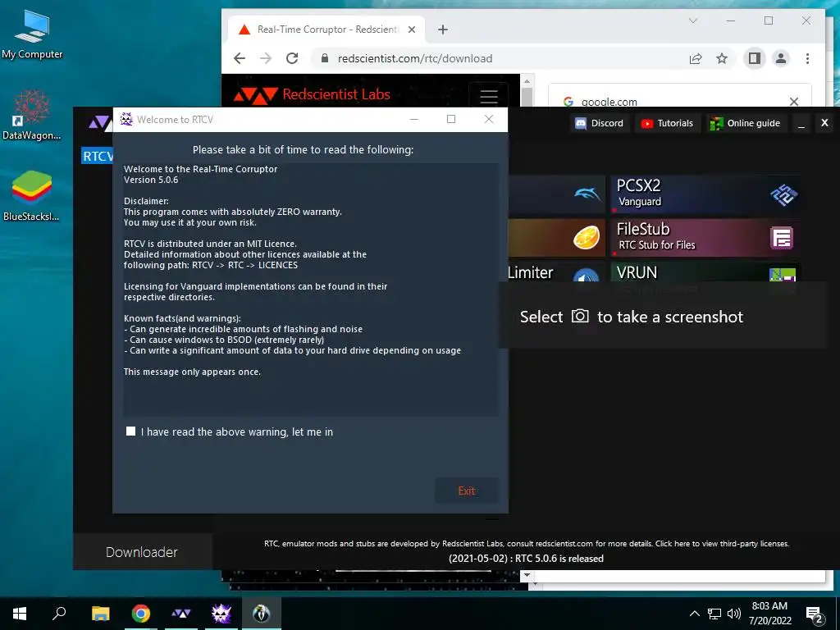Open File Explorer from taskbar
The image size is (840, 630).
point(100,614)
